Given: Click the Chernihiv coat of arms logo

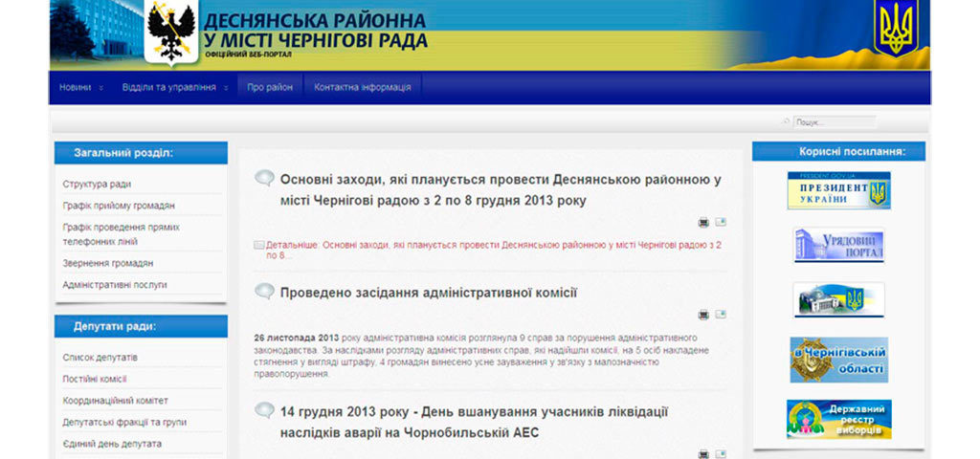Looking at the screenshot, I should pos(170,32).
